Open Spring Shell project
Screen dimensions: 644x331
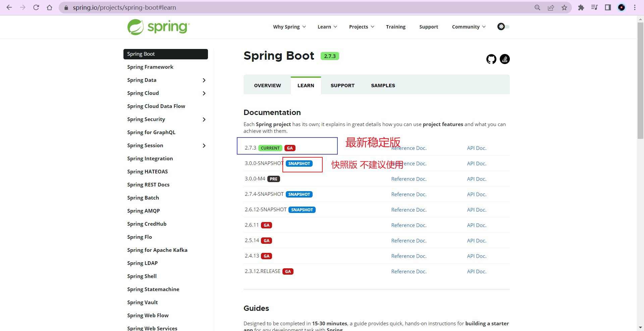[142, 276]
